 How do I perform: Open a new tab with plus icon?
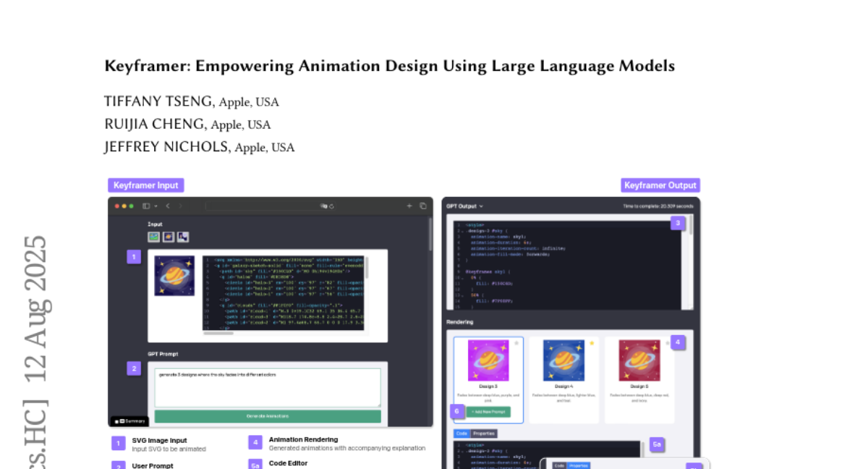(409, 206)
